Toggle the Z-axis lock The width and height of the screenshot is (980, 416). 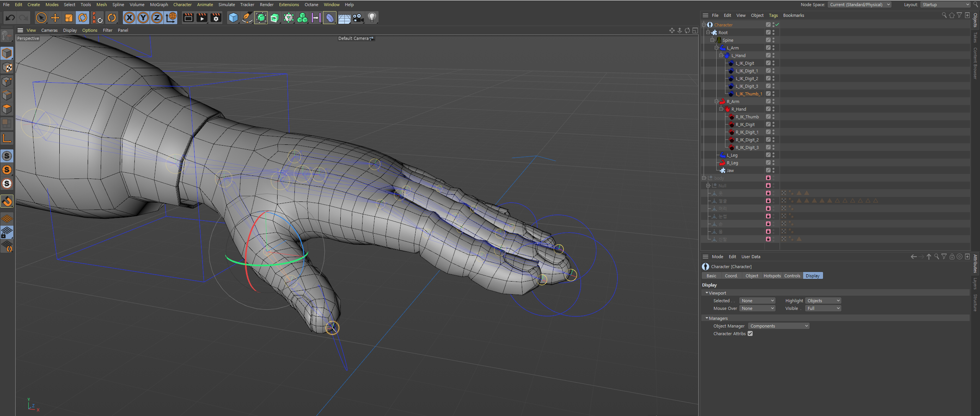[x=157, y=18]
